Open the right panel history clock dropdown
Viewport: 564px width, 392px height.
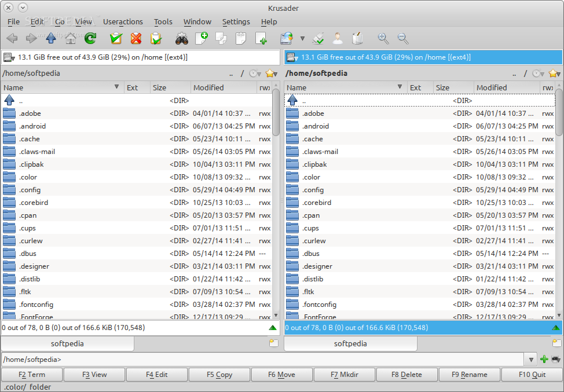tap(539, 74)
